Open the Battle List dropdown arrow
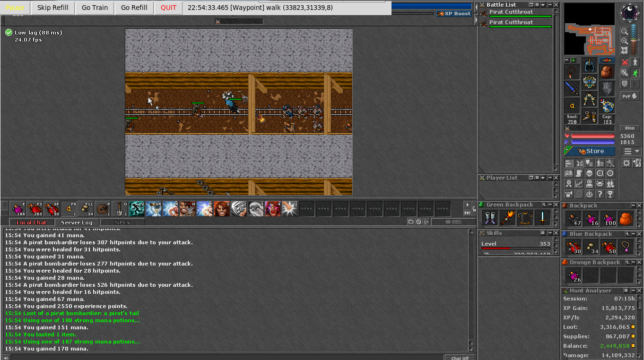 544,5
